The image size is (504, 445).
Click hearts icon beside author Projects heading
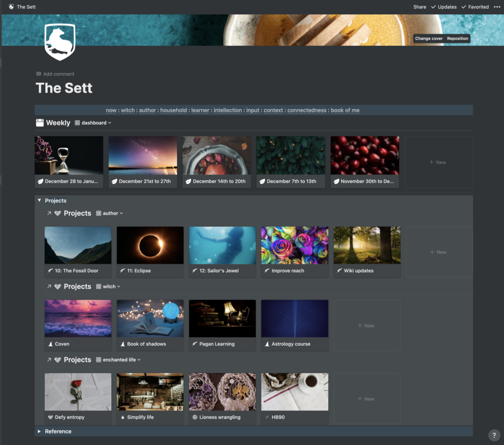click(x=58, y=213)
